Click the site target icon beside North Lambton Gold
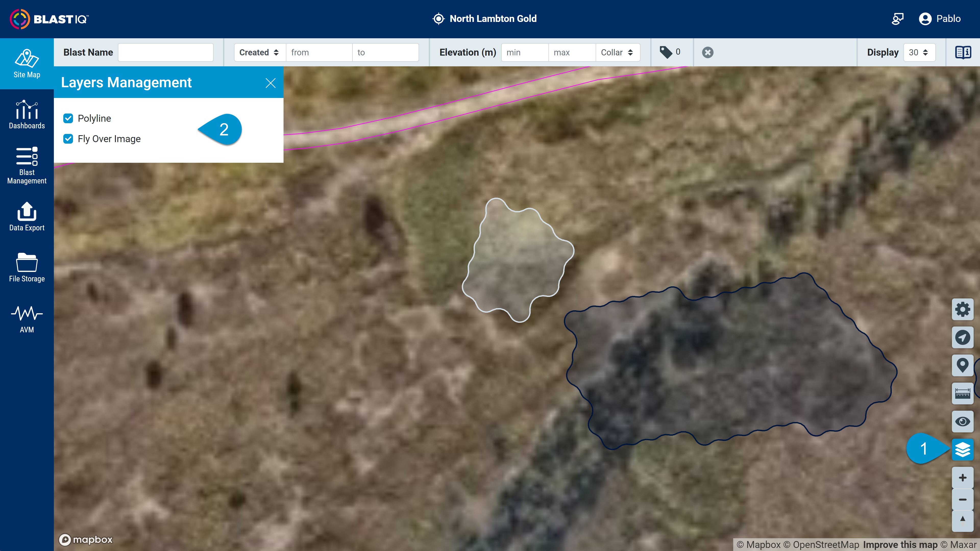Viewport: 980px width, 551px height. (x=438, y=19)
